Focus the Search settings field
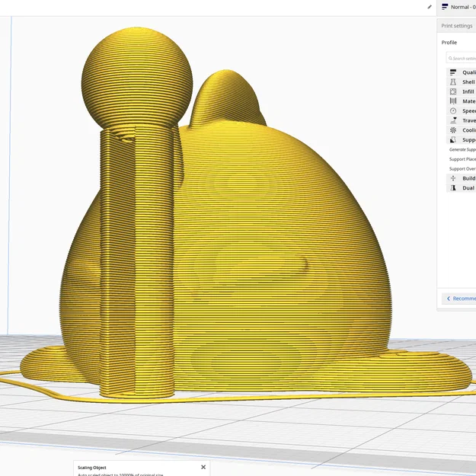The image size is (476, 476). tap(462, 58)
